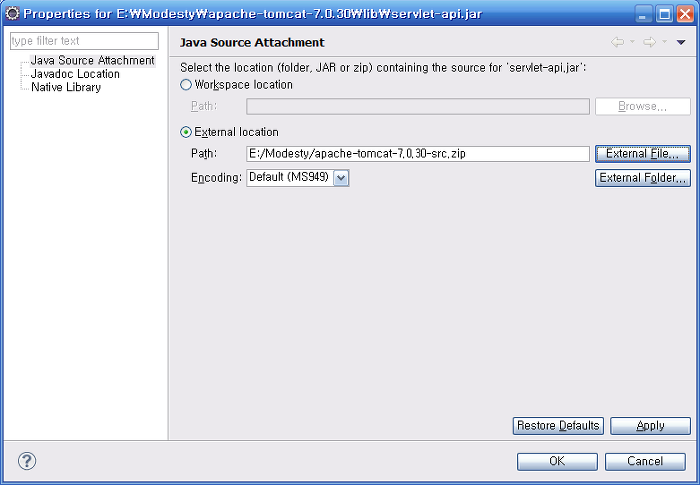Screen dimensions: 700x485
Task: Select Native Library in the tree
Action: [x=66, y=87]
